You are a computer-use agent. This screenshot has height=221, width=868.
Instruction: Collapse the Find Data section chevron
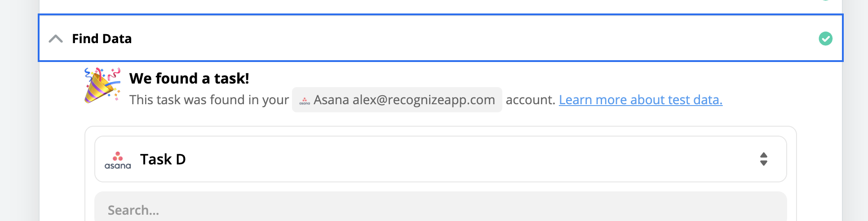[56, 39]
